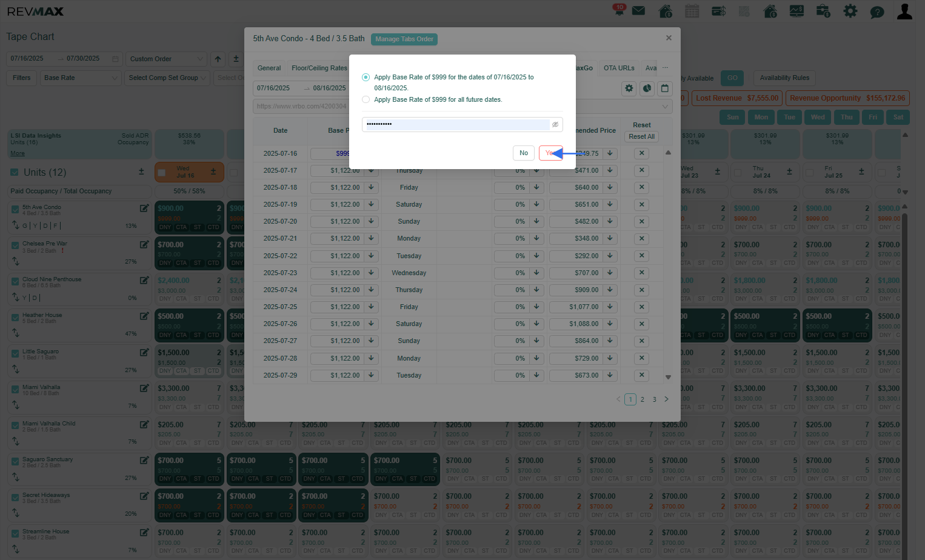Switch to the Floor/Ceiling Rates tab
Viewport: 925px width, 560px height.
[319, 68]
